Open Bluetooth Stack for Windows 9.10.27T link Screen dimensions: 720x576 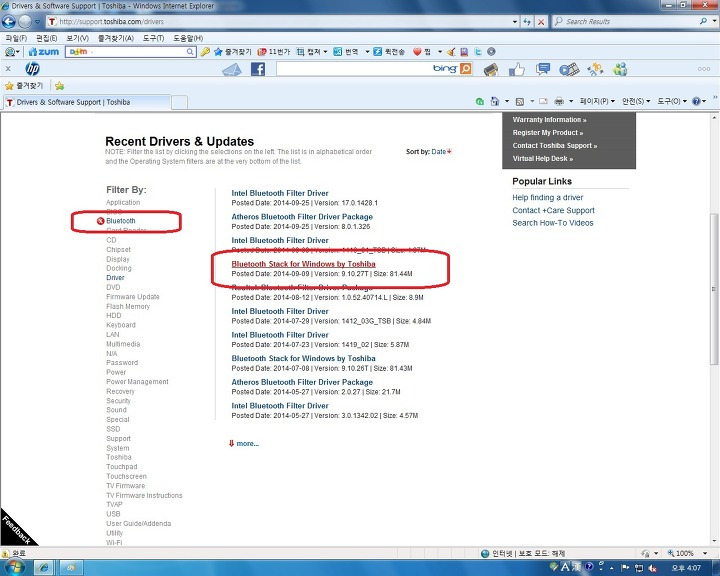(304, 264)
